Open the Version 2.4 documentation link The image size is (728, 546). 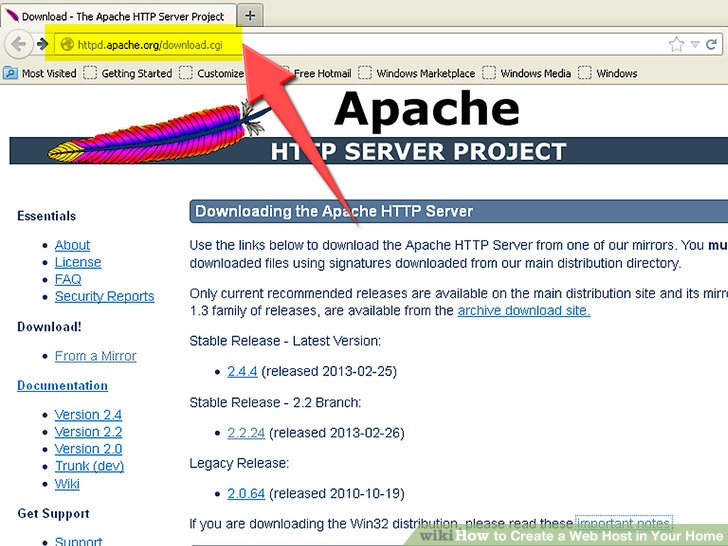tap(88, 414)
